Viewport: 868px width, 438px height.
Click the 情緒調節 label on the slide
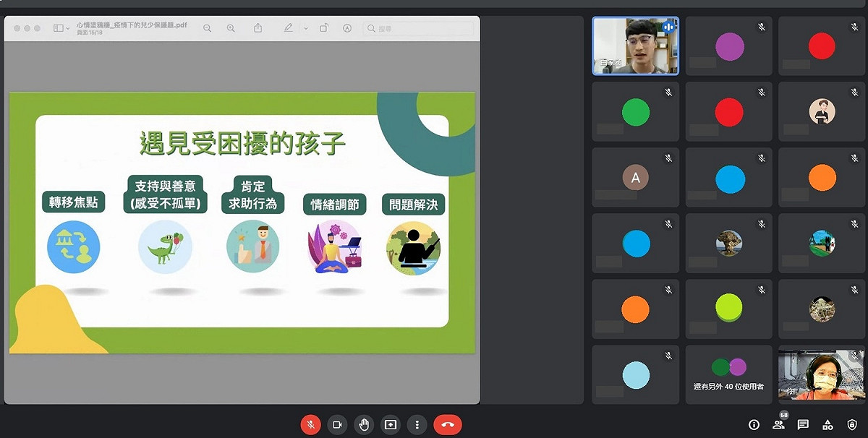tap(334, 205)
